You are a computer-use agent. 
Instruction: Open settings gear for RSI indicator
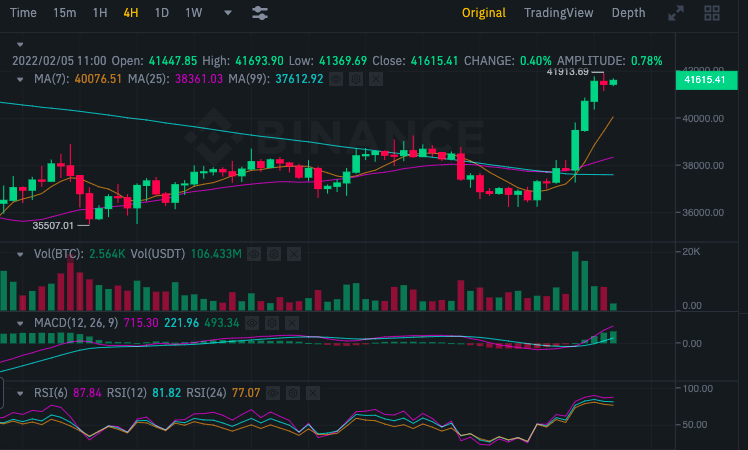(x=293, y=393)
